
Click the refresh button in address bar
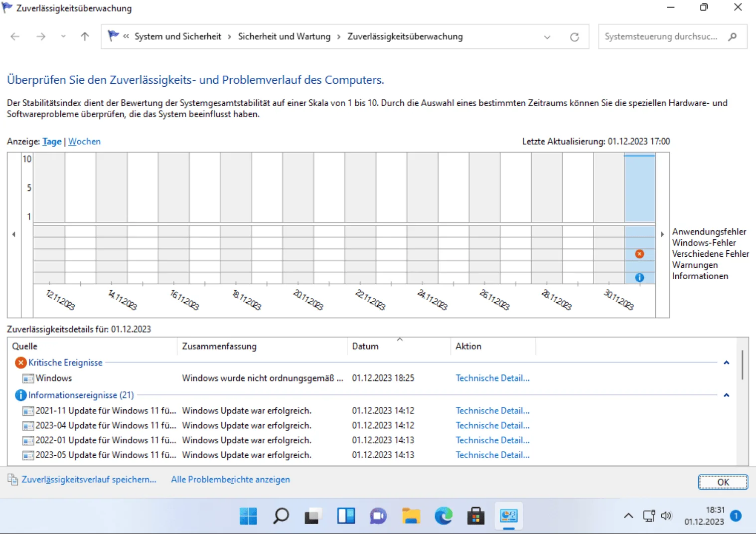tap(574, 37)
